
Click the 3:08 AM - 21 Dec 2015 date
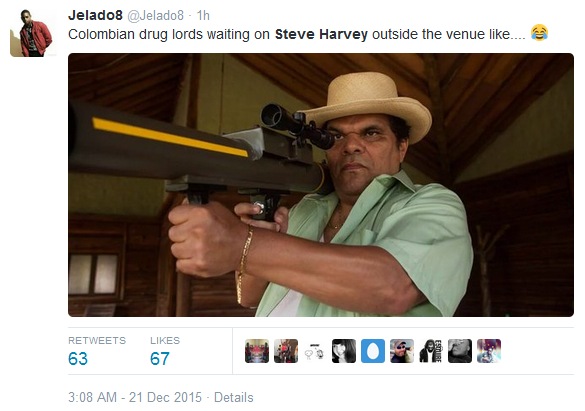135,397
